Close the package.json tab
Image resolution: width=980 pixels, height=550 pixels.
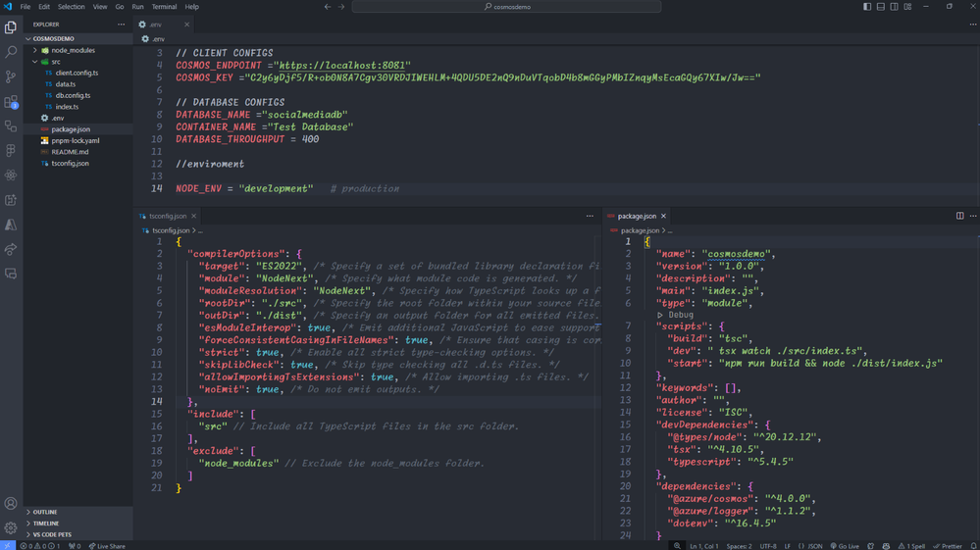click(x=663, y=216)
